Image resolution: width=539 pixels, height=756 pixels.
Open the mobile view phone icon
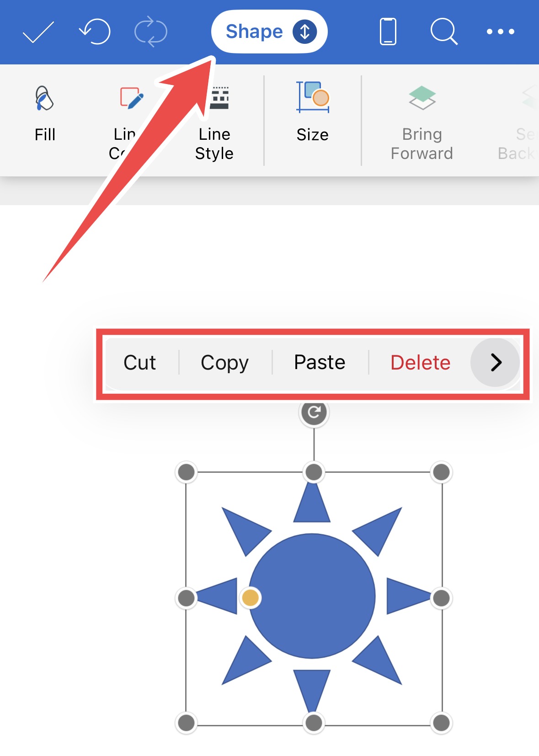tap(388, 32)
